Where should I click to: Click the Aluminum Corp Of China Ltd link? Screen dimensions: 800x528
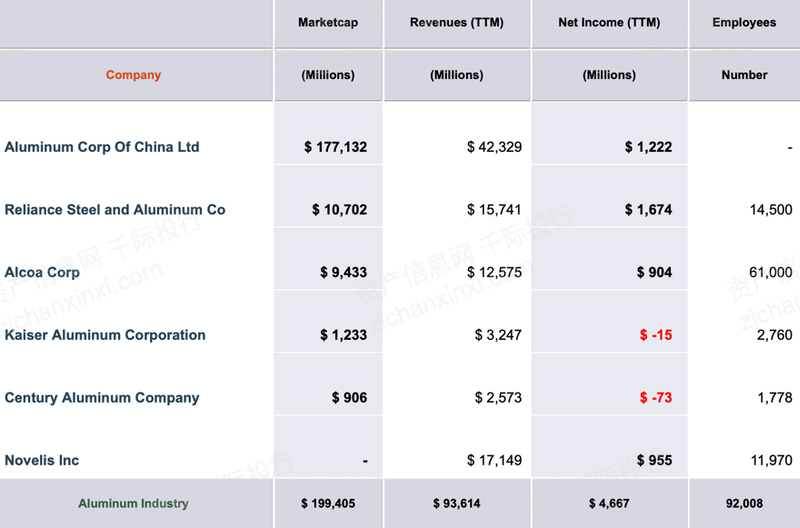102,147
